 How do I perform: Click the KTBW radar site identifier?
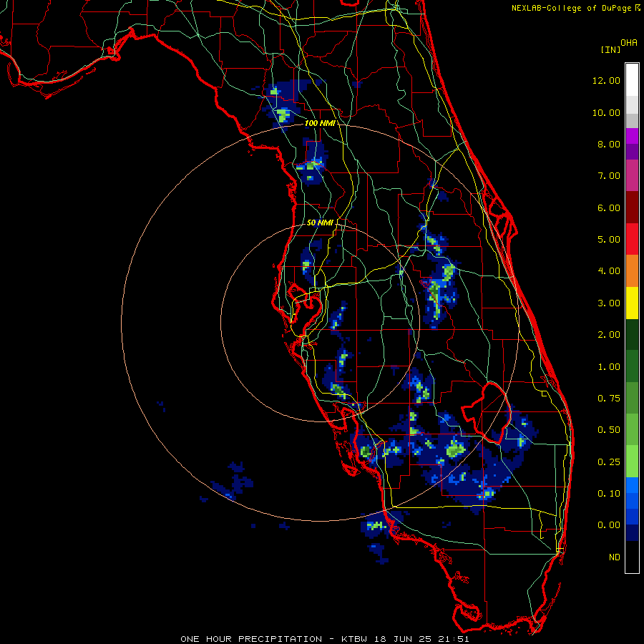click(x=354, y=639)
